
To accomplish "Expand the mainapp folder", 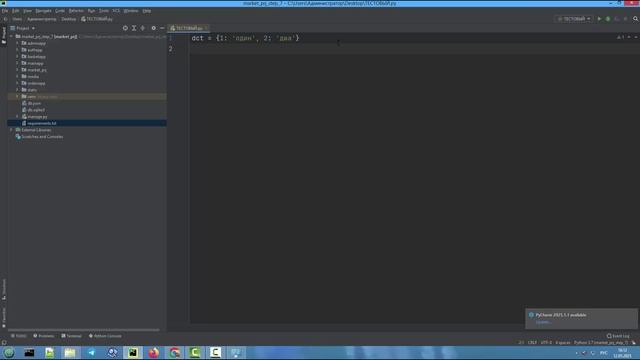I will [x=17, y=63].
